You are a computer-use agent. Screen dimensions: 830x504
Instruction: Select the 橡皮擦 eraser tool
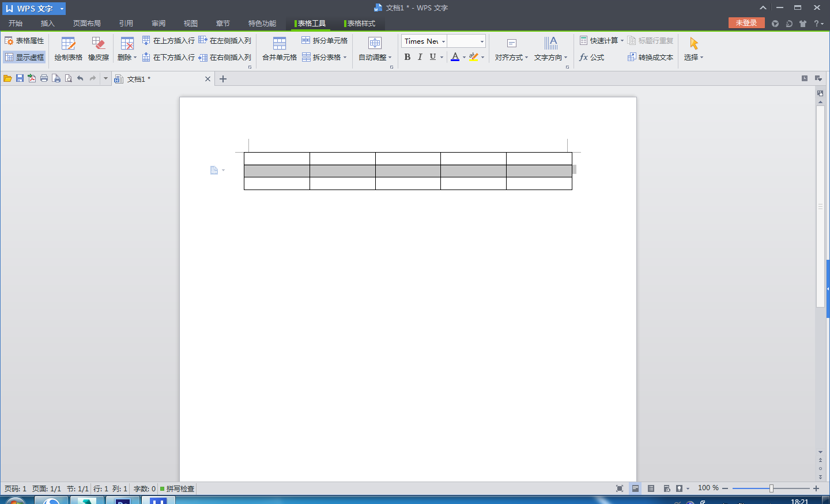point(99,49)
